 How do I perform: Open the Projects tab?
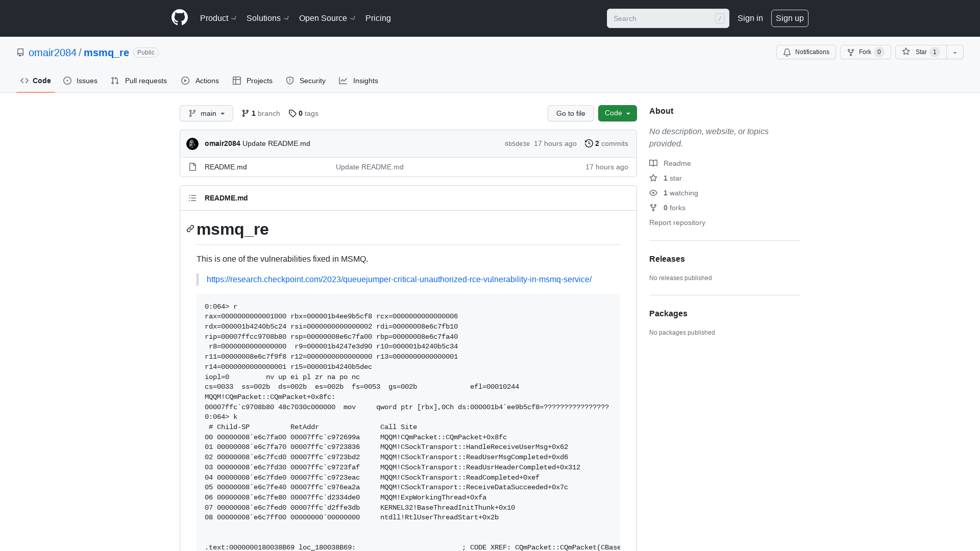coord(253,81)
